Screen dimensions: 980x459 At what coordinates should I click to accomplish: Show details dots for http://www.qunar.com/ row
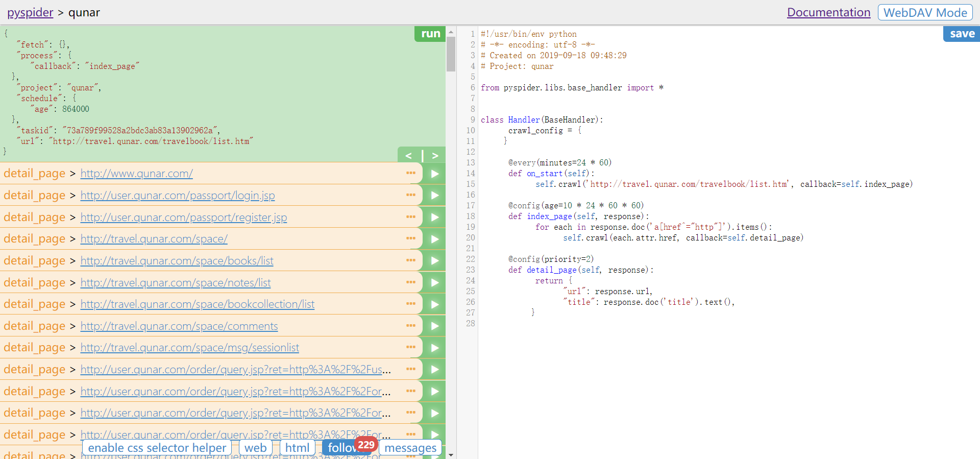click(x=411, y=173)
